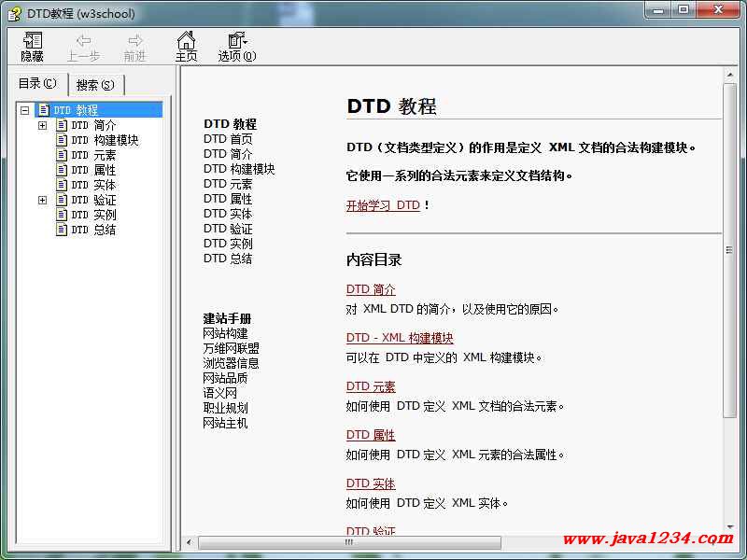
Task: Click page icon beside DTD 教程 tree root
Action: point(43,110)
